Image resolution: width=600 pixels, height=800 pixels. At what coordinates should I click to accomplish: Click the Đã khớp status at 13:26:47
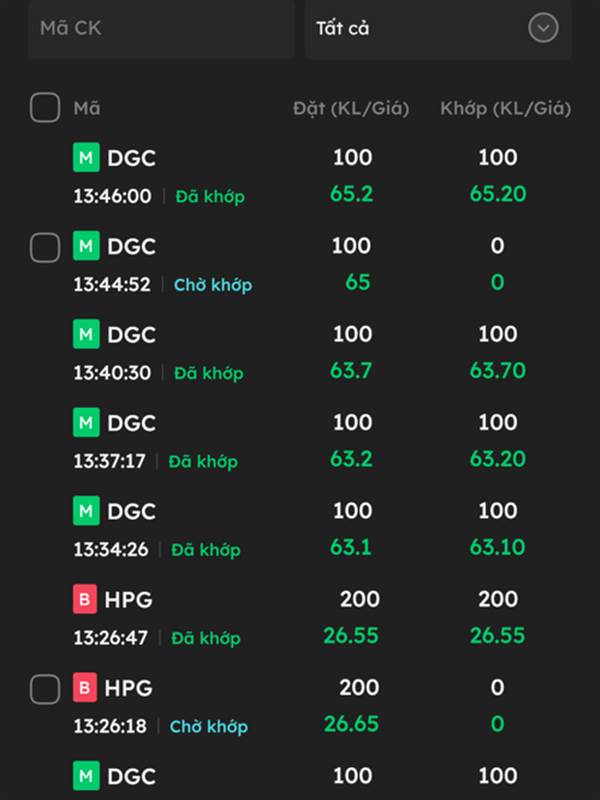(206, 638)
